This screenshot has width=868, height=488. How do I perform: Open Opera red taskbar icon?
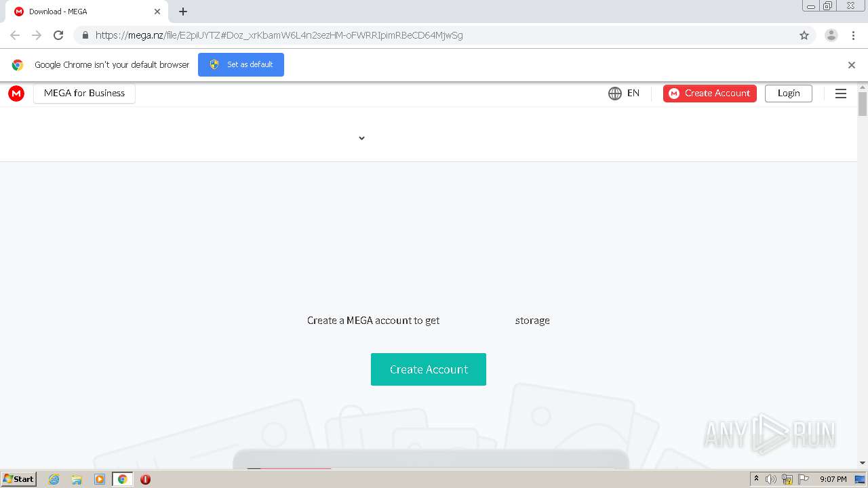pyautogui.click(x=145, y=479)
